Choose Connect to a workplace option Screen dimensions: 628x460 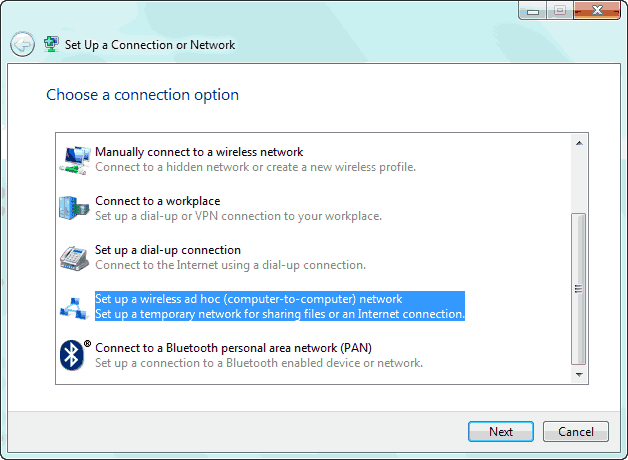click(157, 201)
